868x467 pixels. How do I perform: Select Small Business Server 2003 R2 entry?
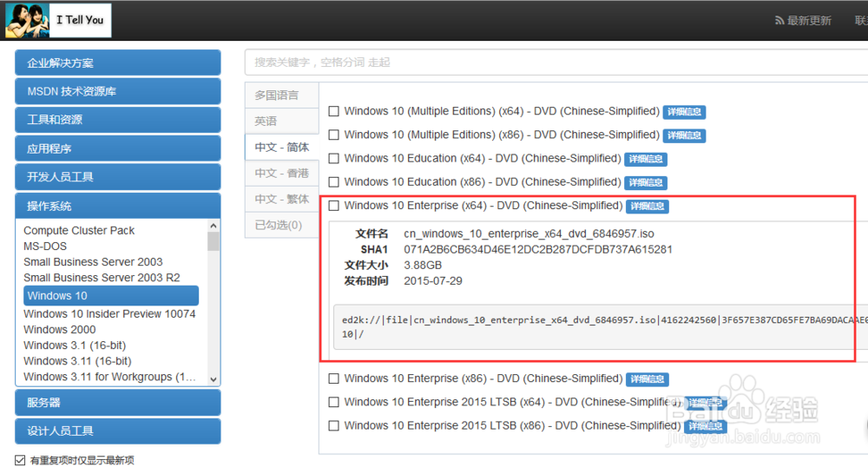pyautogui.click(x=102, y=278)
